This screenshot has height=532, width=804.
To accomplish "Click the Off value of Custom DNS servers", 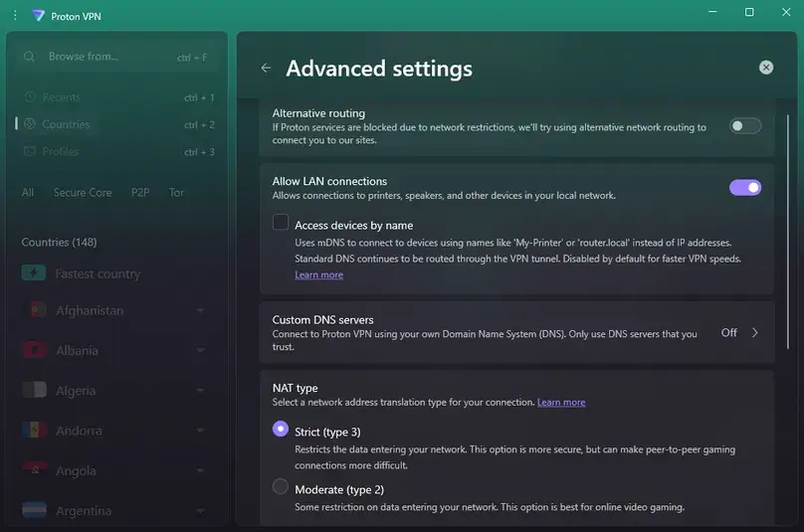I will point(728,333).
